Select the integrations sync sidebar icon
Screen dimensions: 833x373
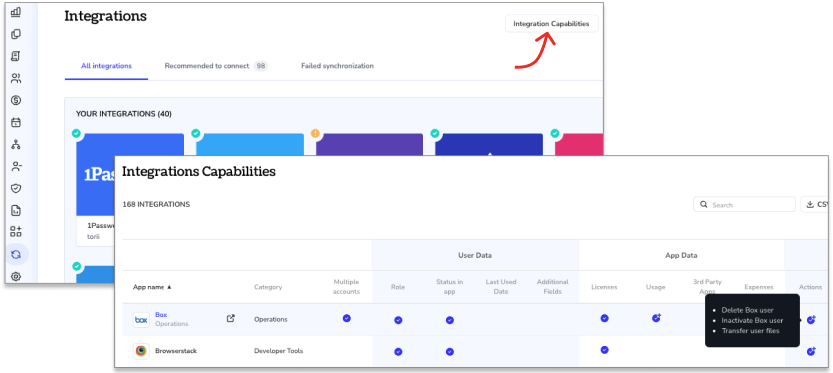coord(16,255)
